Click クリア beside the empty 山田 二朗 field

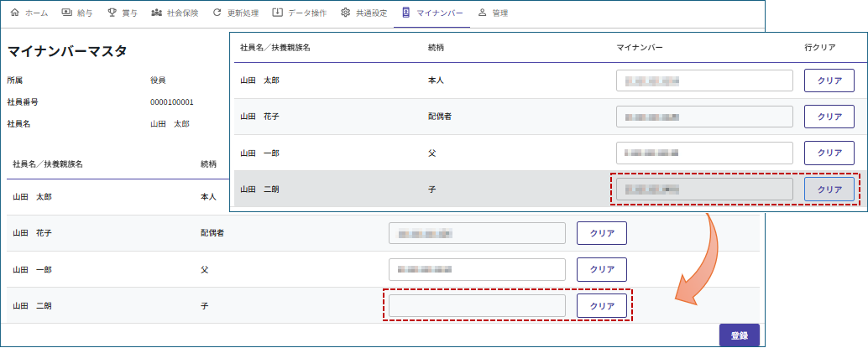(601, 306)
